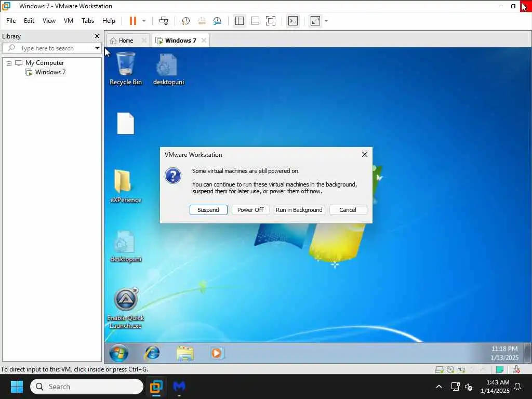Open the Malwarebytes taskbar icon
This screenshot has width=532, height=399.
click(179, 387)
